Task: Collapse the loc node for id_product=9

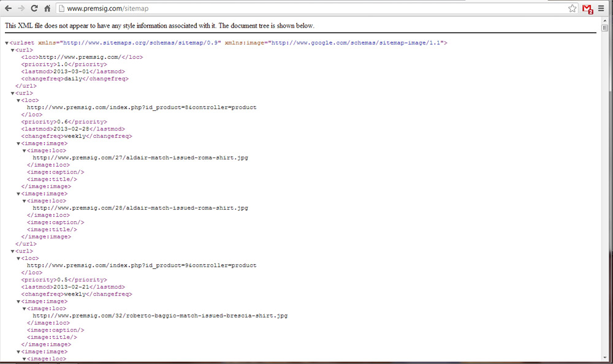Action: point(18,259)
